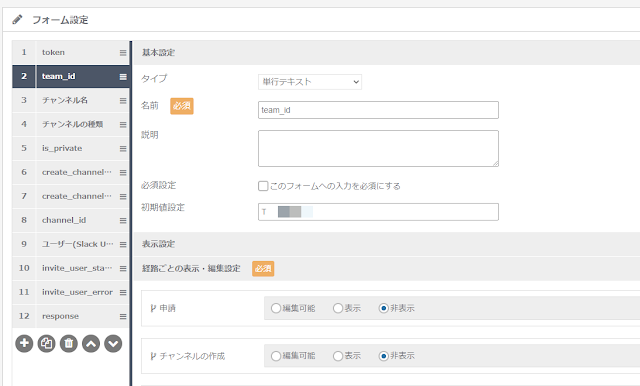Image resolution: width=640 pixels, height=386 pixels.
Task: Move selected form item down
Action: pos(113,343)
